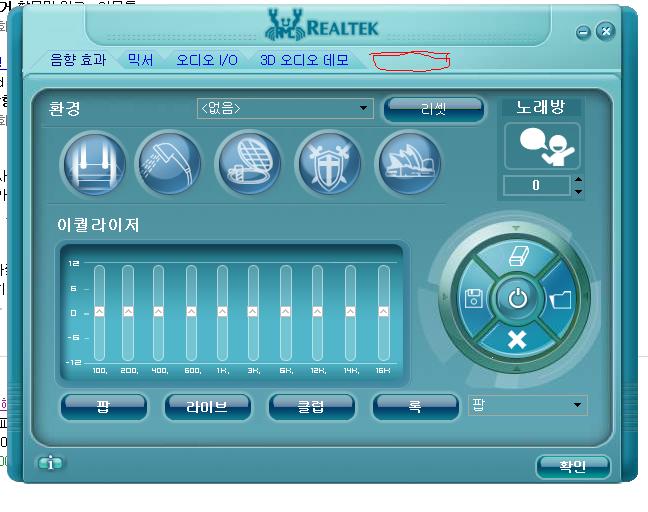Select the living room environment icon
648x512 pixels.
(x=94, y=164)
